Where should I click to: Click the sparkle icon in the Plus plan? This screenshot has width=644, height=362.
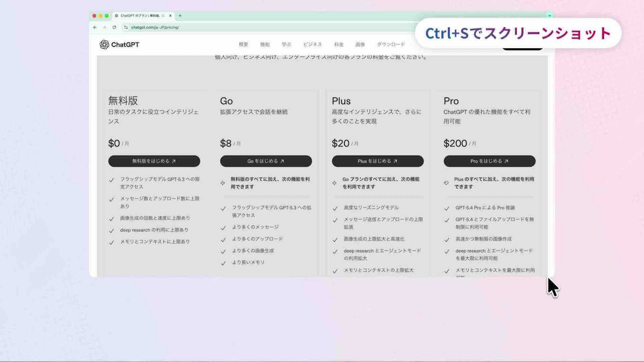(334, 183)
